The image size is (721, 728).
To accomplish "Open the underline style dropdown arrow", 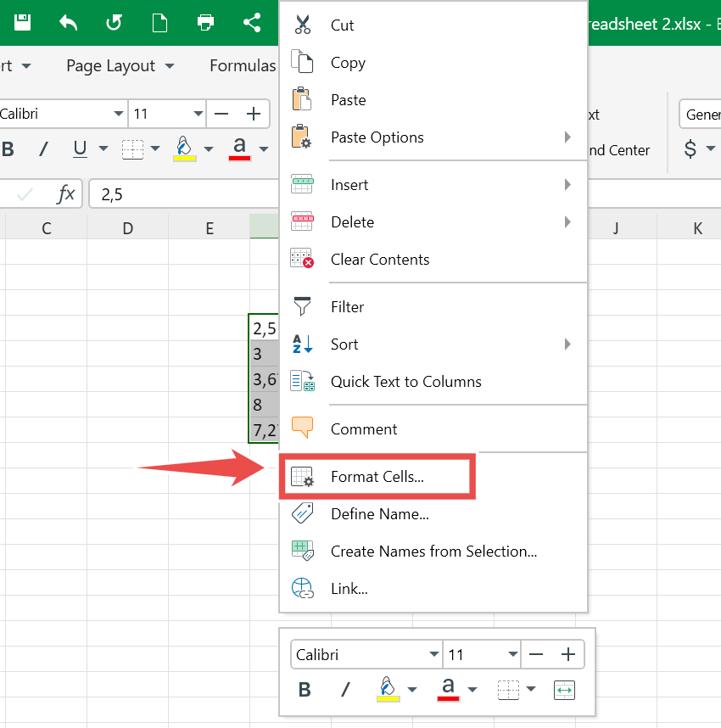I will (x=103, y=149).
